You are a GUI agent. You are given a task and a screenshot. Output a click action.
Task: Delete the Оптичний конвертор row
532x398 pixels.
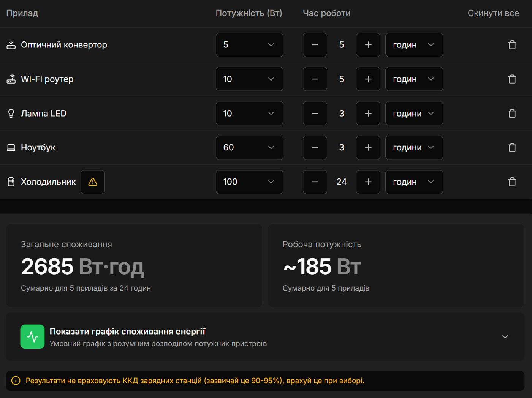tap(512, 45)
